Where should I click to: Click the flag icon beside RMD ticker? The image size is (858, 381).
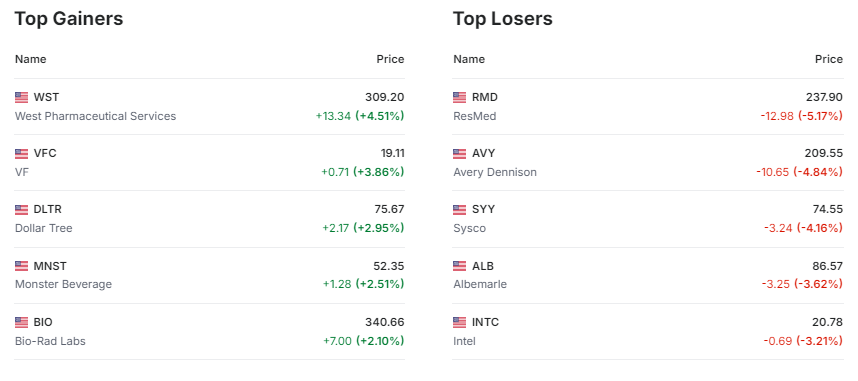pyautogui.click(x=460, y=97)
